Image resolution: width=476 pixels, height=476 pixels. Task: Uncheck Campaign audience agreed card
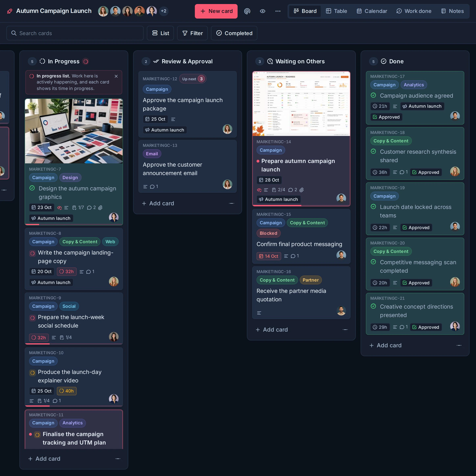click(374, 95)
